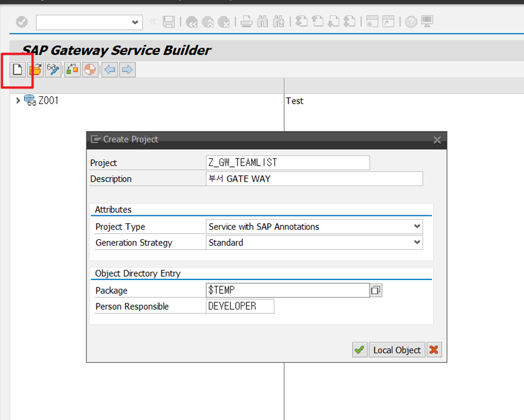
Task: Click the Customize Local Layout monitor icon
Action: click(x=427, y=21)
